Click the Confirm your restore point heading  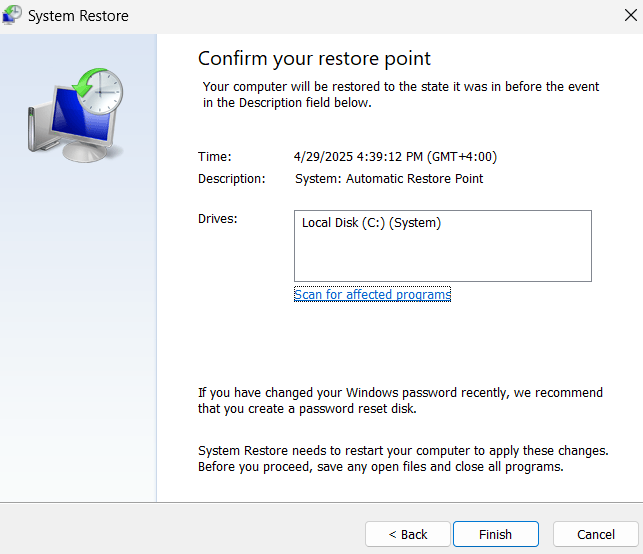click(x=314, y=58)
